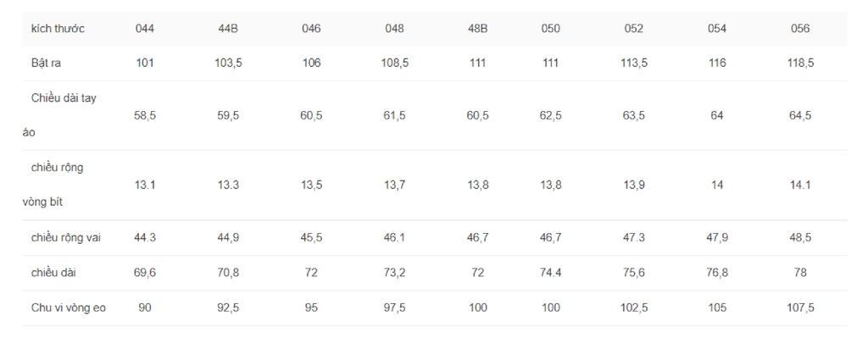Image resolution: width=868 pixels, height=349 pixels.
Task: Select the 44.3 shoulder width value
Action: click(x=144, y=238)
